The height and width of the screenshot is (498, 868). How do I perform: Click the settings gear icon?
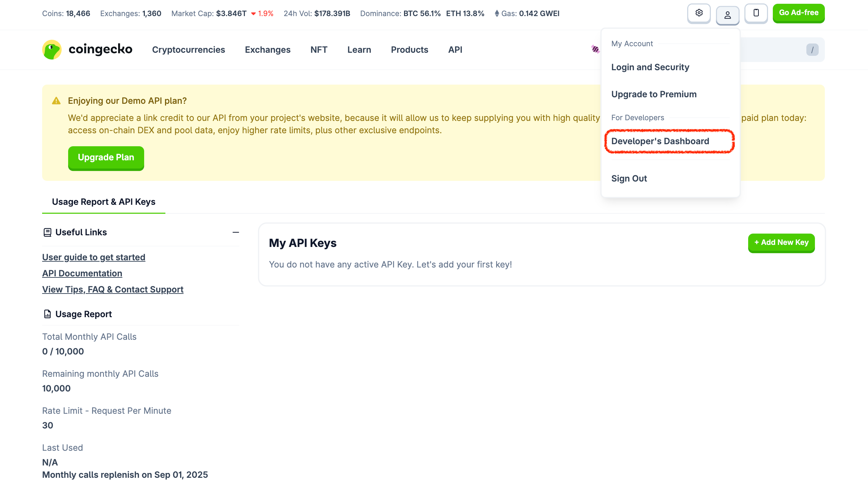click(699, 13)
